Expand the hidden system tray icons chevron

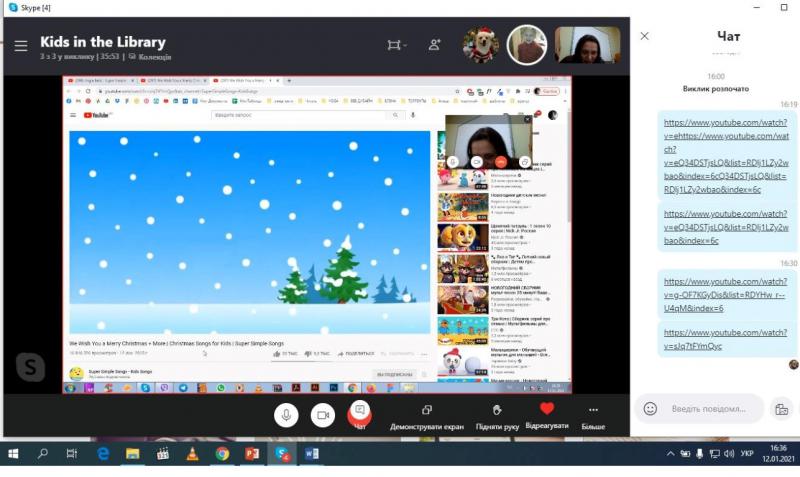pos(670,454)
